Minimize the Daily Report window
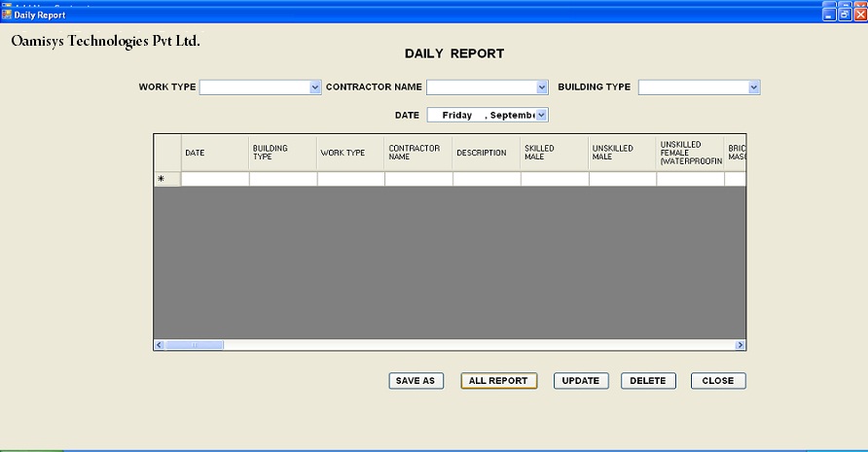This screenshot has width=868, height=452. [x=829, y=15]
